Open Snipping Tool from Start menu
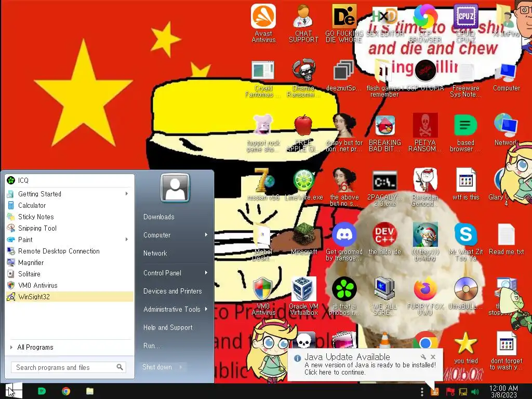Image resolution: width=532 pixels, height=399 pixels. point(70,228)
